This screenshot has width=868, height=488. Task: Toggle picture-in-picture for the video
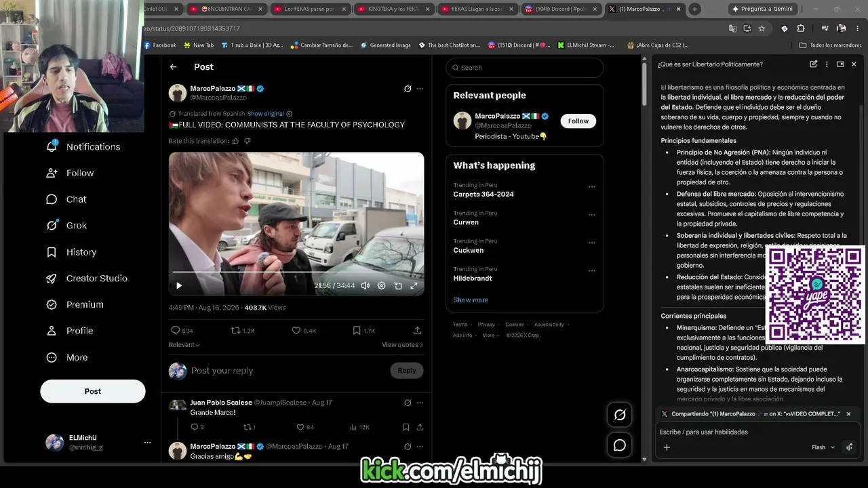pos(398,286)
